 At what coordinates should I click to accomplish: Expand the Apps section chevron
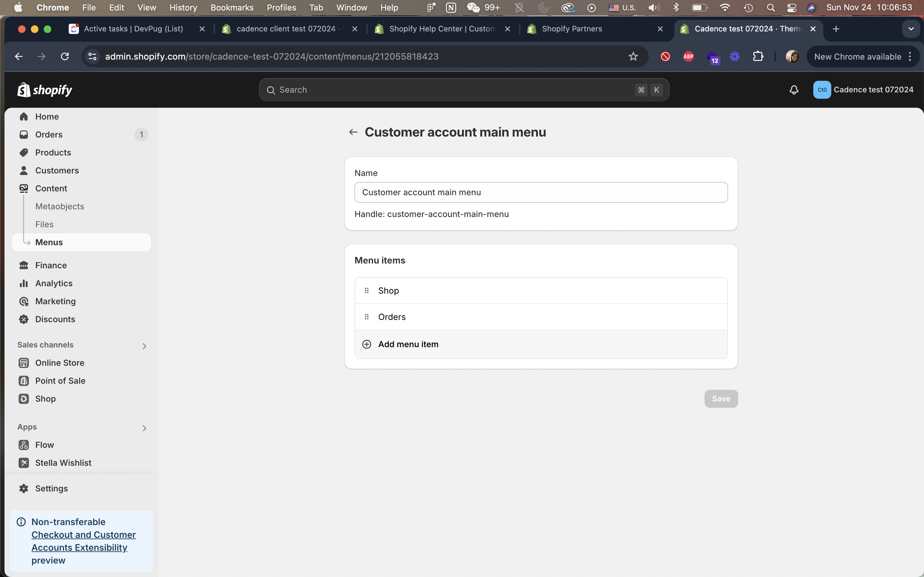click(x=144, y=428)
